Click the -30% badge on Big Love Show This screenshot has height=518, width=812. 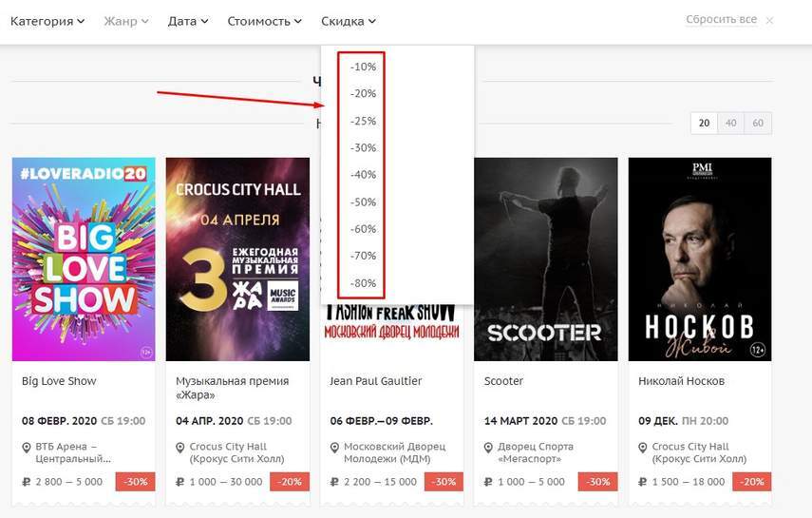click(x=135, y=482)
